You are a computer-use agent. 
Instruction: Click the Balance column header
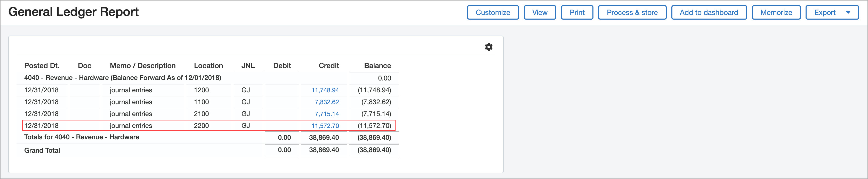click(377, 66)
